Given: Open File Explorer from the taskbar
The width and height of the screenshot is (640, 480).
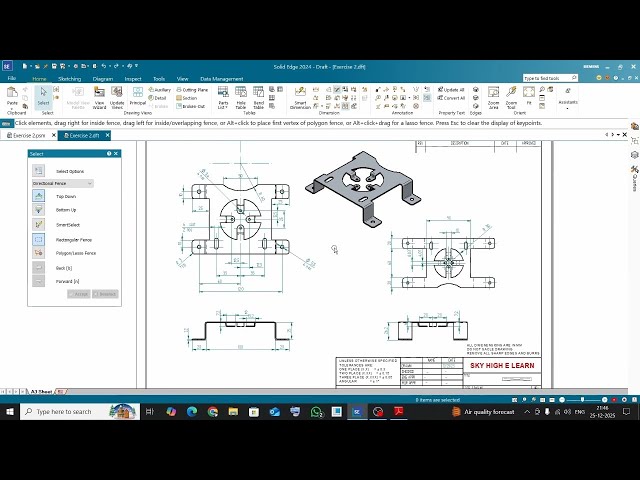Looking at the screenshot, I should click(x=233, y=412).
